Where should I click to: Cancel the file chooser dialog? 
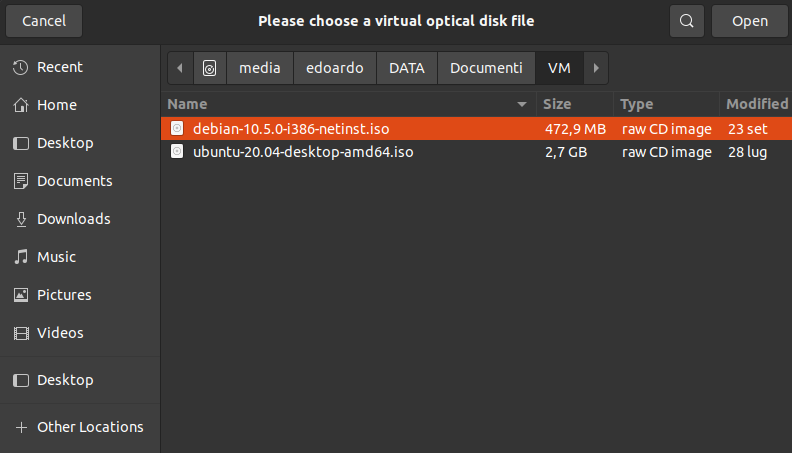point(44,21)
